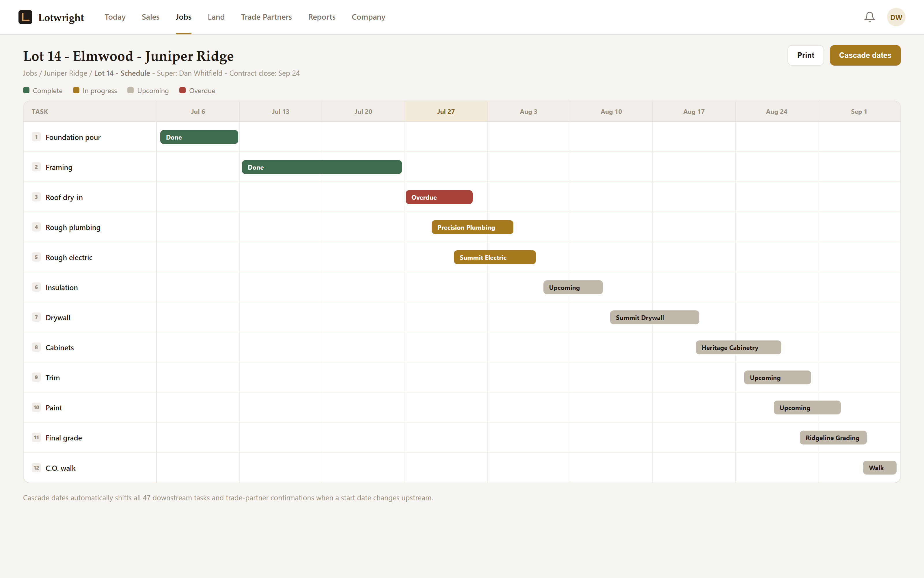The width and height of the screenshot is (924, 578).
Task: Click the Aug 3 week header
Action: click(x=528, y=112)
